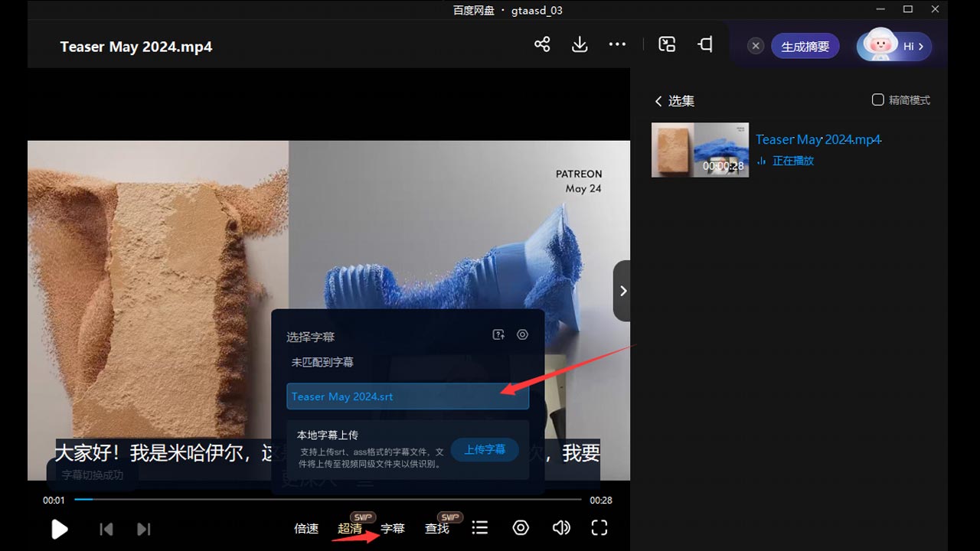
Task: Click the sidebar collapse icon in toolbar
Action: click(x=705, y=44)
